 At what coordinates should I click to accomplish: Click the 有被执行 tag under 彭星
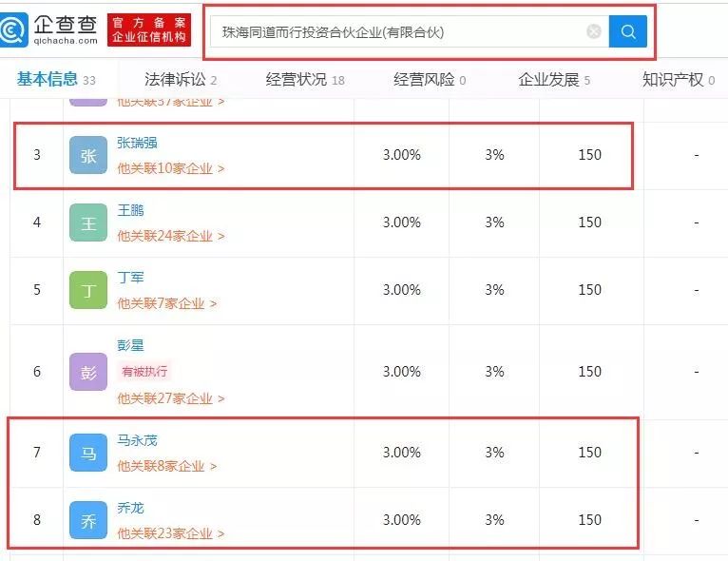tap(144, 372)
